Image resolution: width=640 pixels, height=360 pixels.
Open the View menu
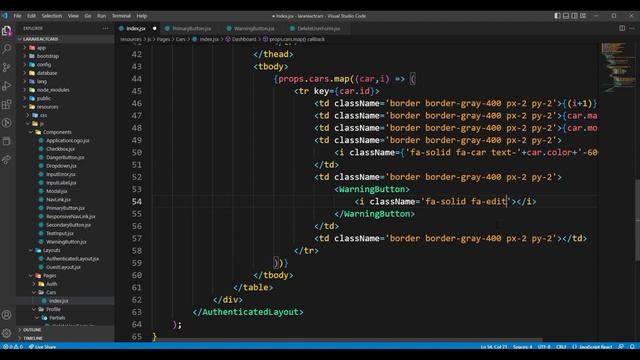click(x=73, y=16)
